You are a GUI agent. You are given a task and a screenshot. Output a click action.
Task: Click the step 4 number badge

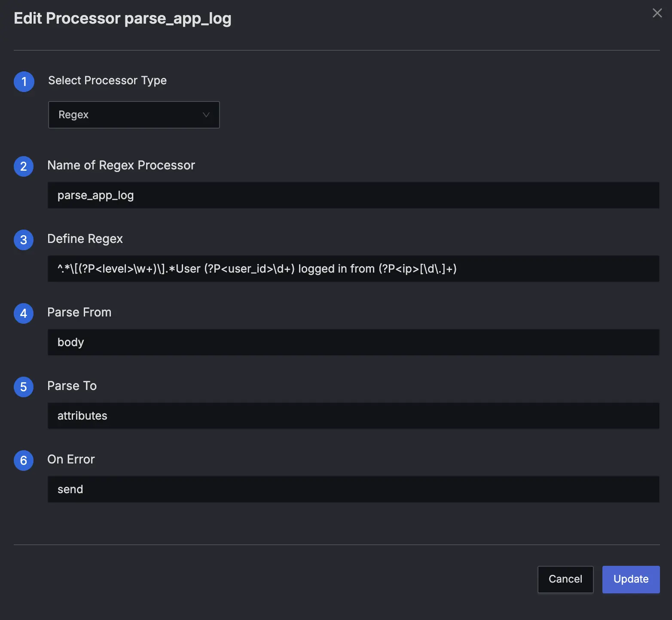(24, 313)
